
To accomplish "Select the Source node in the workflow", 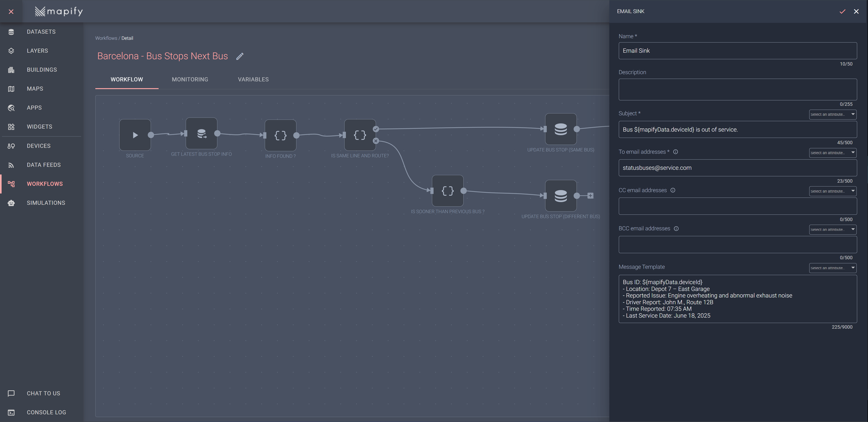I will pos(135,135).
